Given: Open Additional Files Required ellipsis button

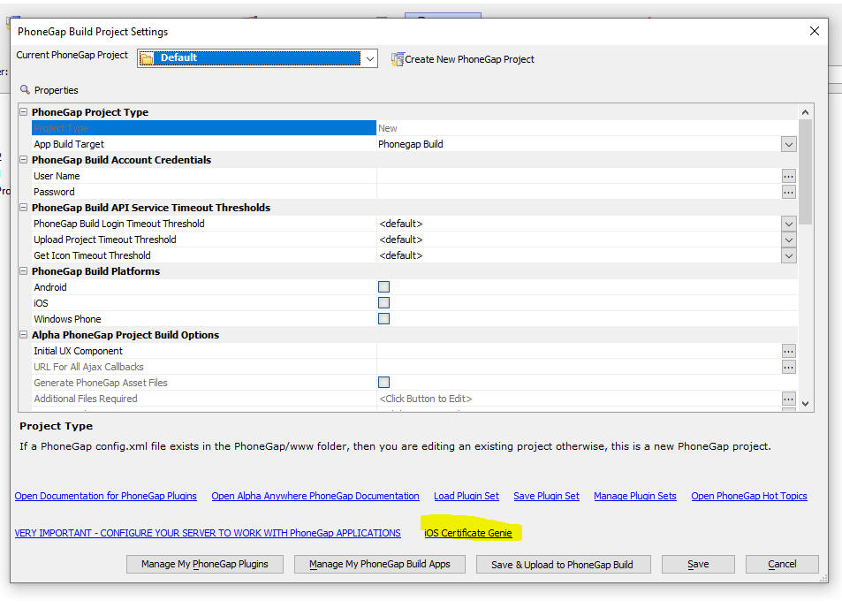Looking at the screenshot, I should 788,399.
